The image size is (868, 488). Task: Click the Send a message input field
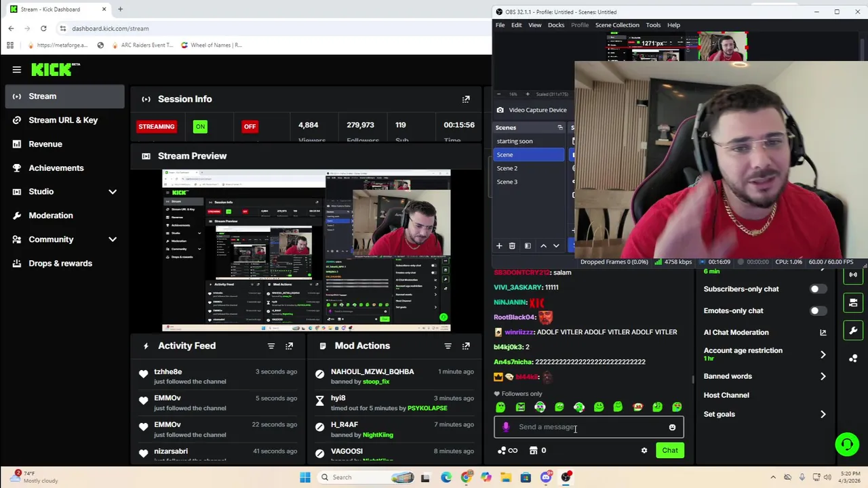click(589, 427)
